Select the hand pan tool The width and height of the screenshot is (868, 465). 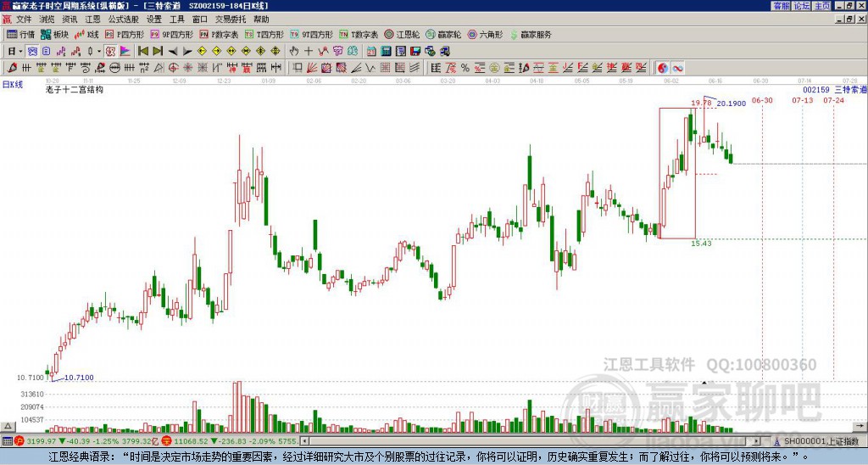(293, 51)
